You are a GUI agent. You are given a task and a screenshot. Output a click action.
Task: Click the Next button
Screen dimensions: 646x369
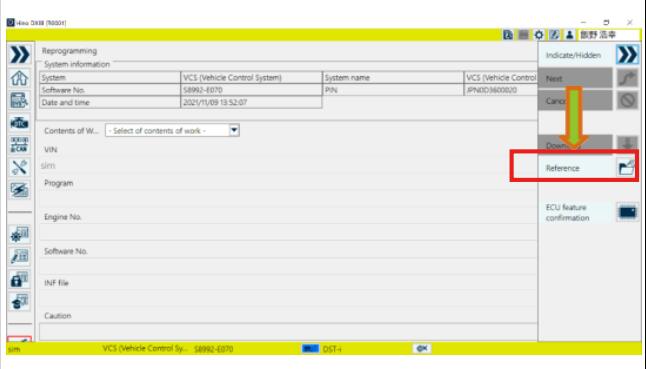(x=575, y=78)
